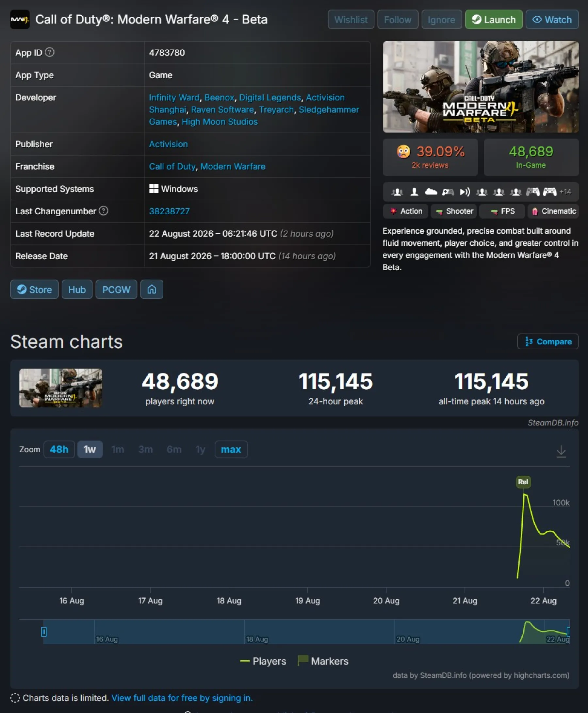The image size is (588, 713).
Task: Open Treyarch developer link
Action: (276, 110)
